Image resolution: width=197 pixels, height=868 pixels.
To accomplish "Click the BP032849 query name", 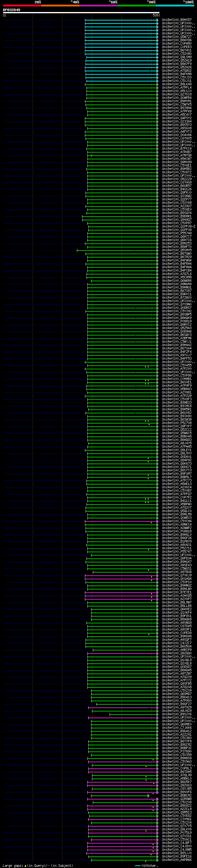I will tap(11, 10).
